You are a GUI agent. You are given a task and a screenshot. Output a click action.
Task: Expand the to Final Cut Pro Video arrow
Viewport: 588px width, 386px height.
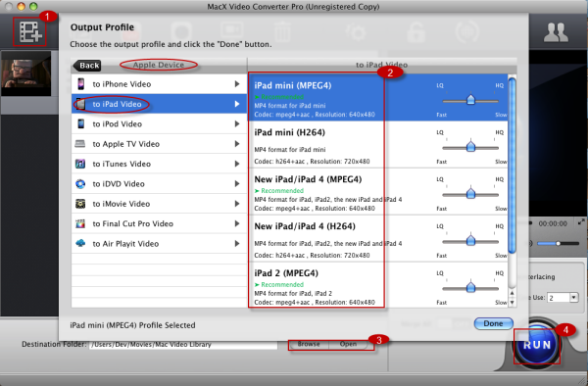point(237,223)
